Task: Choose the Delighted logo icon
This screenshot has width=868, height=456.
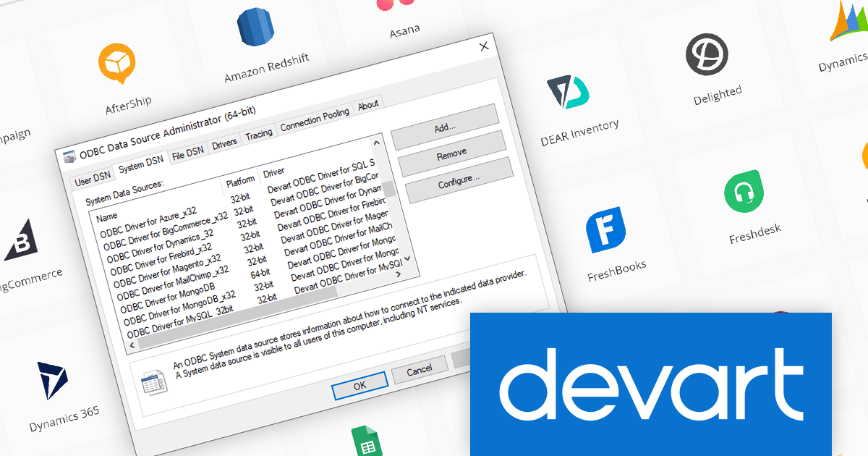Action: [707, 54]
